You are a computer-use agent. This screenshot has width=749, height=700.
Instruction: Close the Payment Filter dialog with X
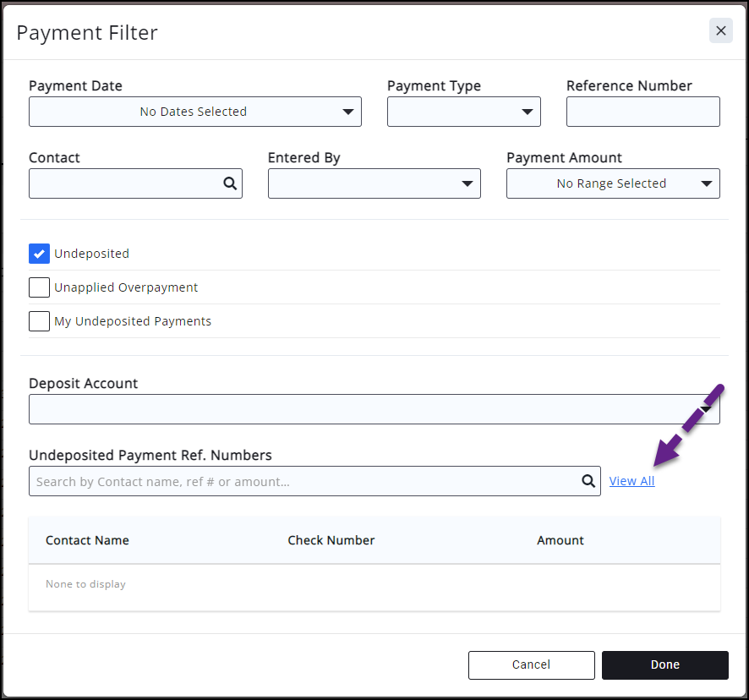(720, 30)
